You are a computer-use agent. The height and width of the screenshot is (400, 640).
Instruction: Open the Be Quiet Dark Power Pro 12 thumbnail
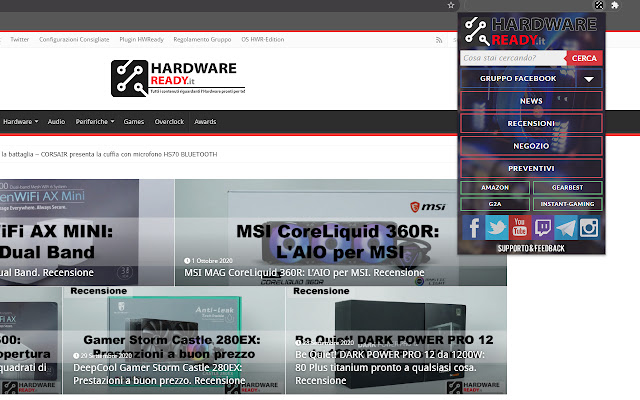tap(396, 340)
